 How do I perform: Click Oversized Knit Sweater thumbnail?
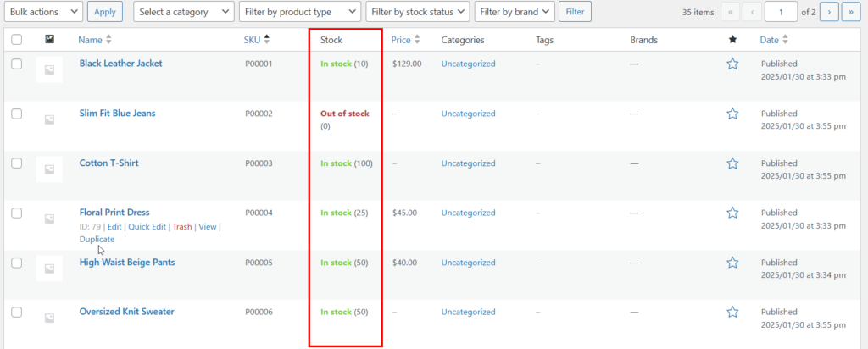(49, 318)
